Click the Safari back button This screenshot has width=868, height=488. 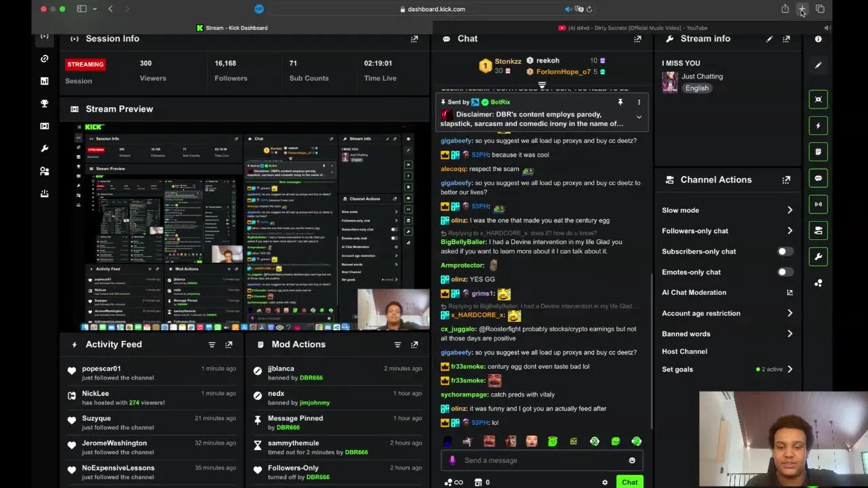point(111,9)
